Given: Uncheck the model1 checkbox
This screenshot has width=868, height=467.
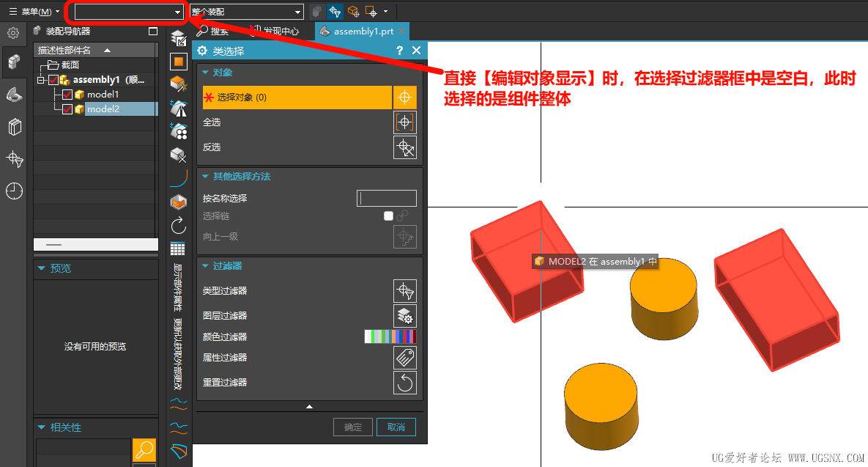Looking at the screenshot, I should point(67,94).
